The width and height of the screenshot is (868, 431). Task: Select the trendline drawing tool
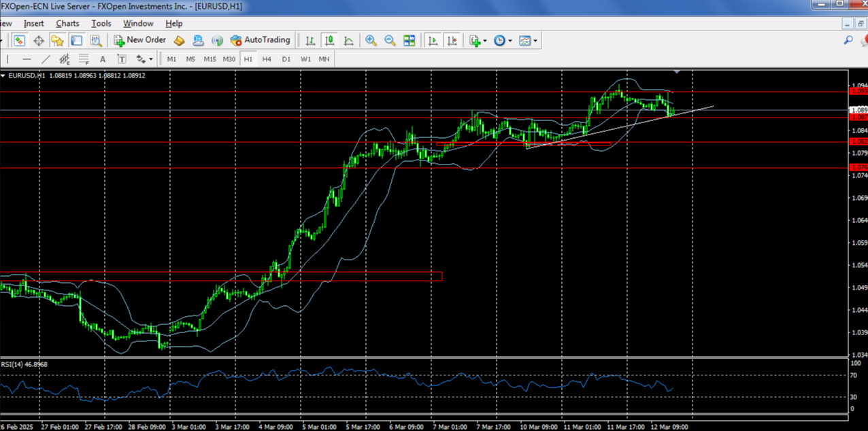(46, 59)
